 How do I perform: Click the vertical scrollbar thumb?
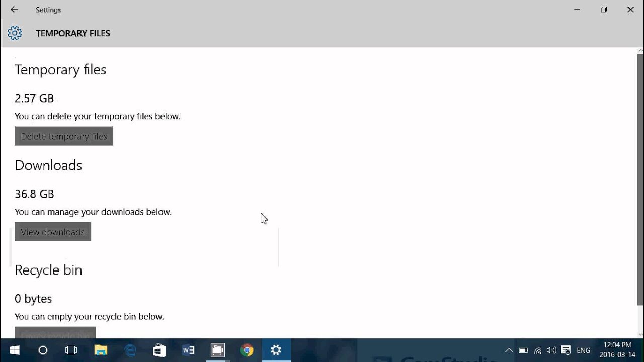point(640,179)
